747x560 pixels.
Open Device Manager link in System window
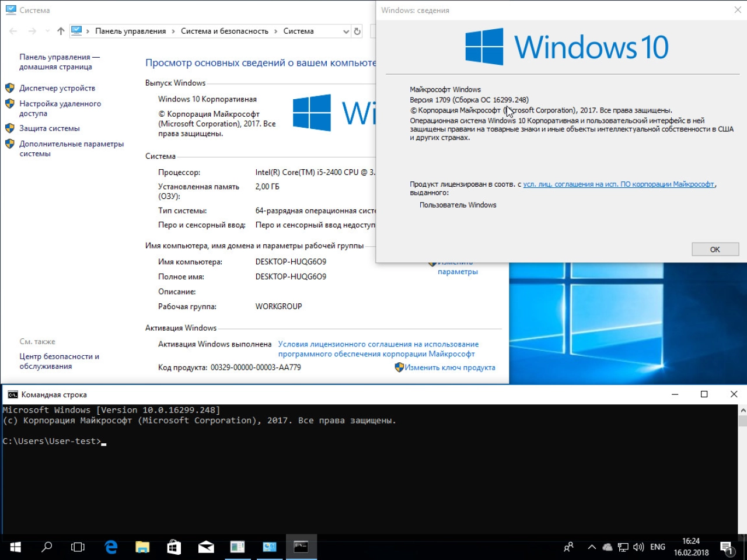click(57, 88)
